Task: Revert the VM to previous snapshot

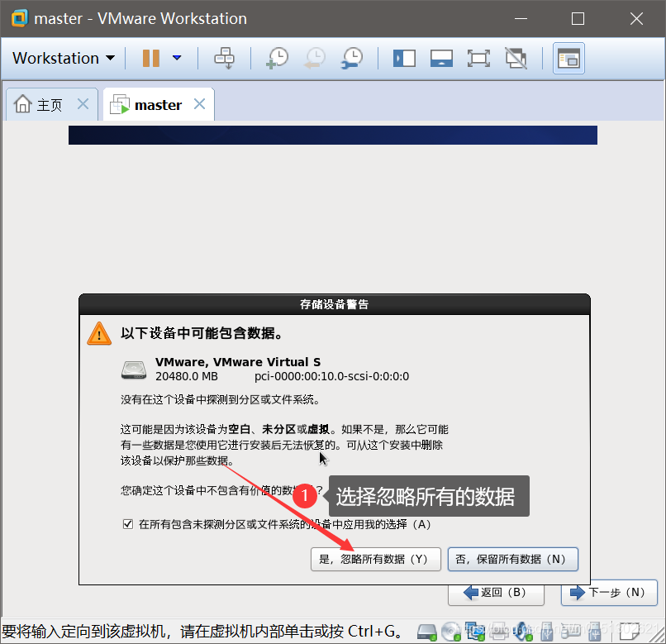Action: click(315, 58)
